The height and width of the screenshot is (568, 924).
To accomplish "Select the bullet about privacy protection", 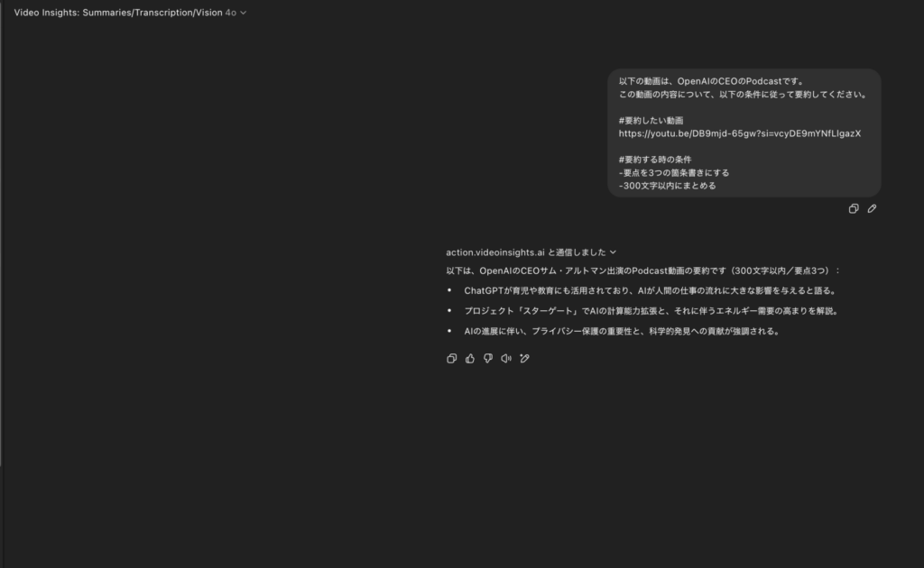I will [x=622, y=332].
